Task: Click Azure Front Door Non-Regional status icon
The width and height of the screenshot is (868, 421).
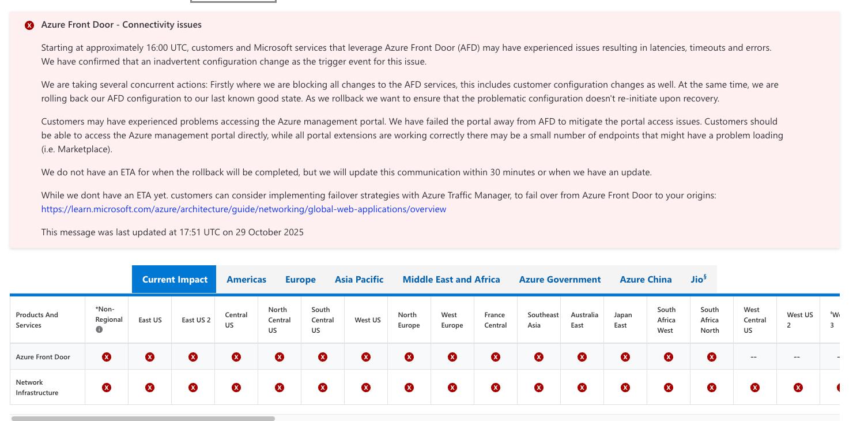Action: click(107, 357)
